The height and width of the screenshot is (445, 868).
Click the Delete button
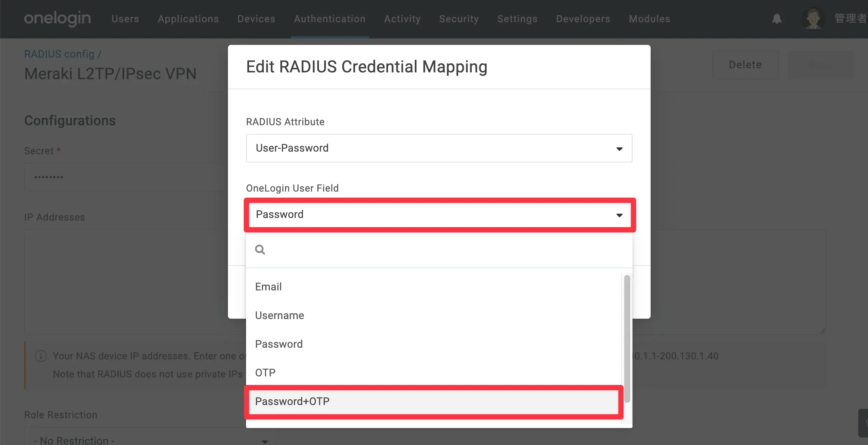(x=745, y=65)
